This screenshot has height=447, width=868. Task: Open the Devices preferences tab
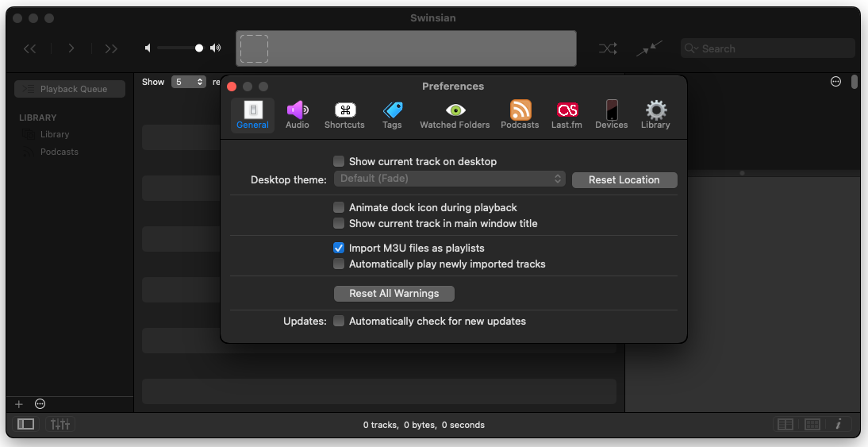pos(612,115)
